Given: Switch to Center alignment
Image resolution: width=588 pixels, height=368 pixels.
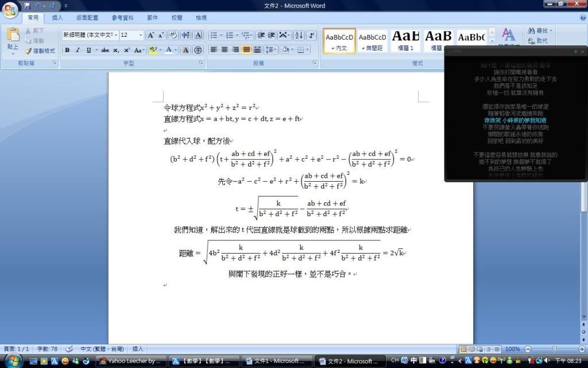Looking at the screenshot, I should coord(225,49).
